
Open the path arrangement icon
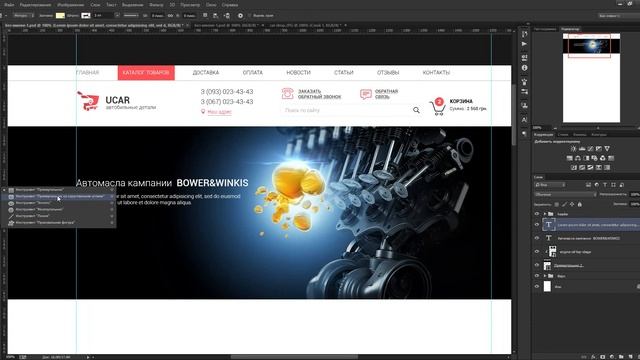click(x=227, y=16)
